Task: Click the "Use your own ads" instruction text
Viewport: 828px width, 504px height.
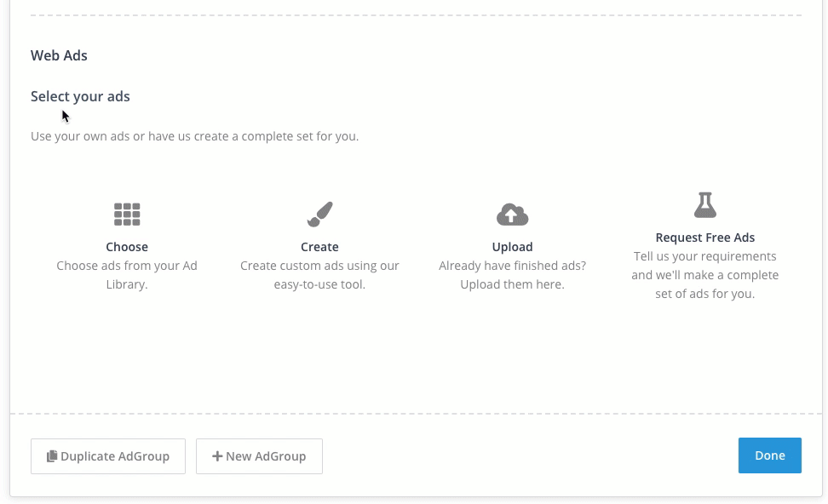Action: [x=194, y=136]
